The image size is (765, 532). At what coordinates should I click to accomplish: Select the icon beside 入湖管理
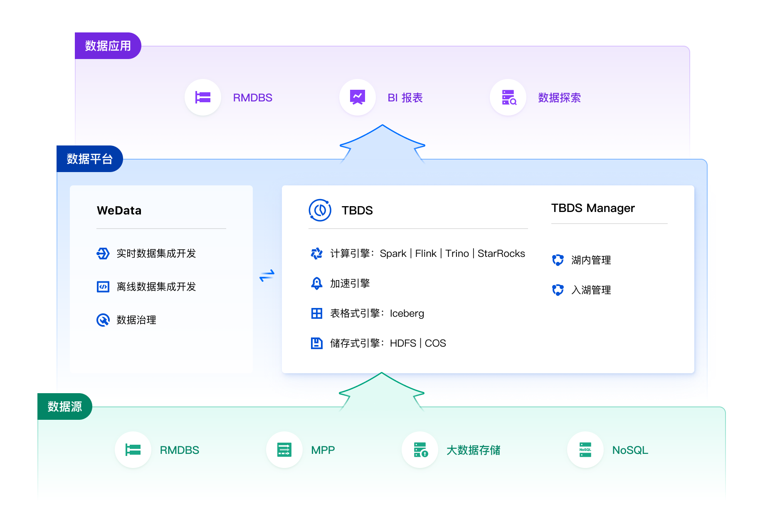558,290
